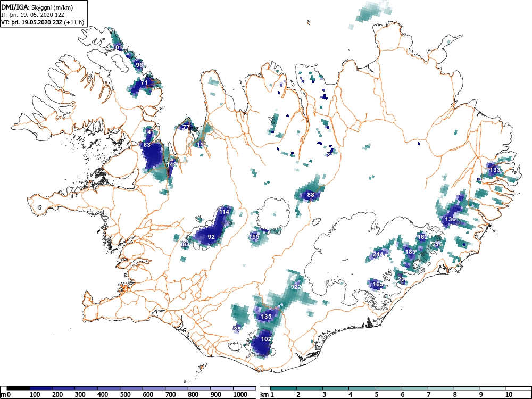Click the '800' tick label in metre legend
Image resolution: width=532 pixels, height=399 pixels.
coord(193,395)
